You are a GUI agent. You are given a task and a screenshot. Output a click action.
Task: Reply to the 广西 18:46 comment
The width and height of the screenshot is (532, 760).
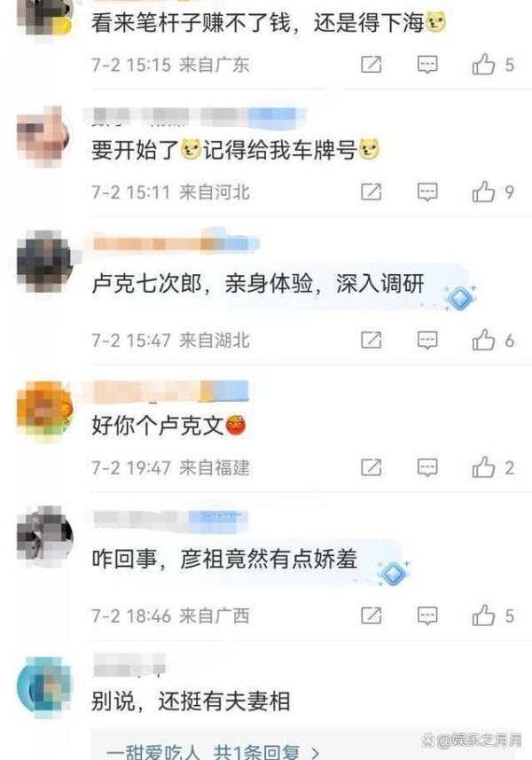427,615
